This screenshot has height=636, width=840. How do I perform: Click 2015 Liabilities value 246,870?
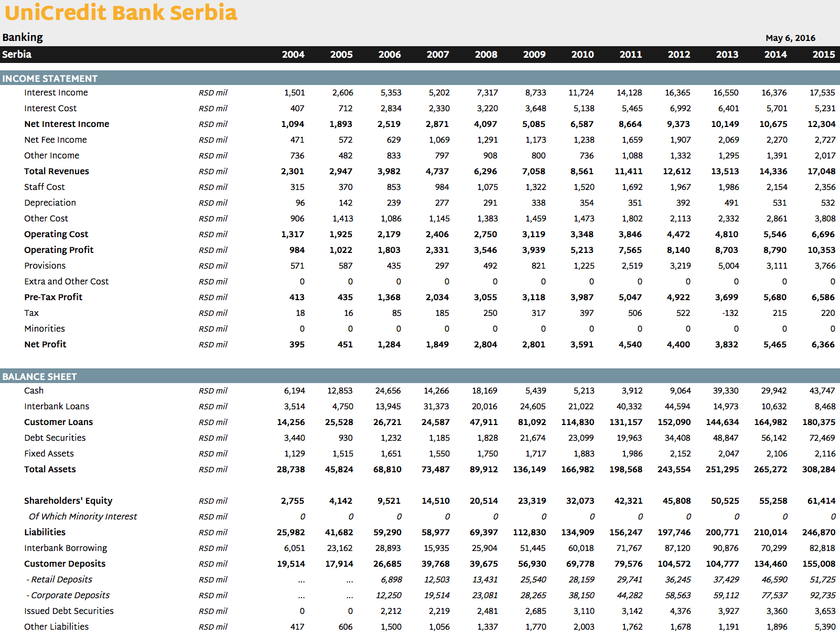pos(819,533)
